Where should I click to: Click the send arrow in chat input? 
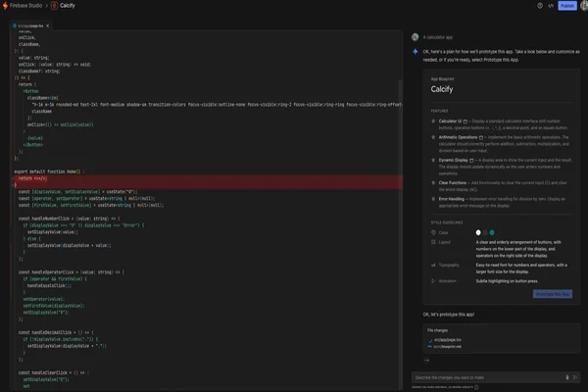coord(575,377)
